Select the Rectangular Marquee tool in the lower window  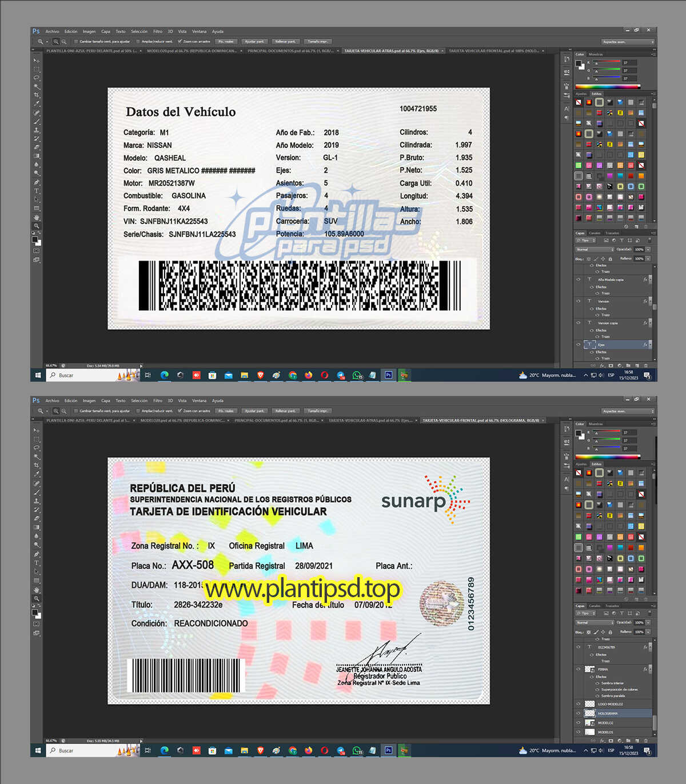37,439
